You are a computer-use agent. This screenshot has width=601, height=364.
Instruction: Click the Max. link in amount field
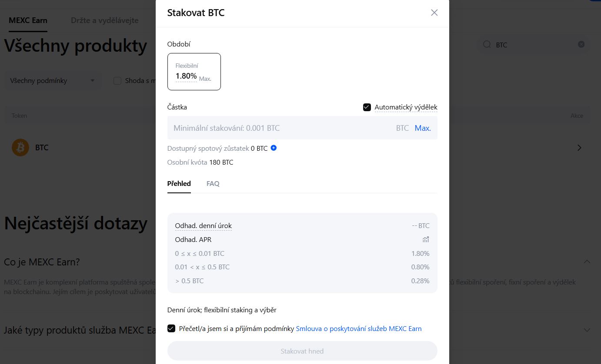point(422,128)
